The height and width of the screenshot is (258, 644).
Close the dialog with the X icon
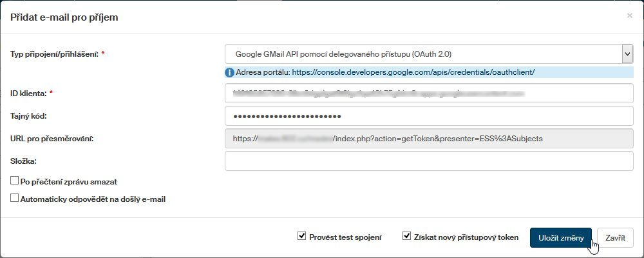click(x=629, y=15)
